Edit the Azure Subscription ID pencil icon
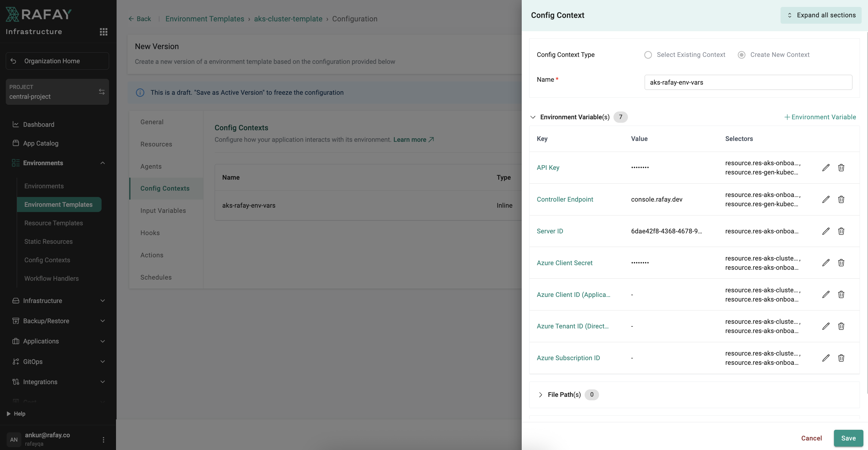 [x=826, y=358]
